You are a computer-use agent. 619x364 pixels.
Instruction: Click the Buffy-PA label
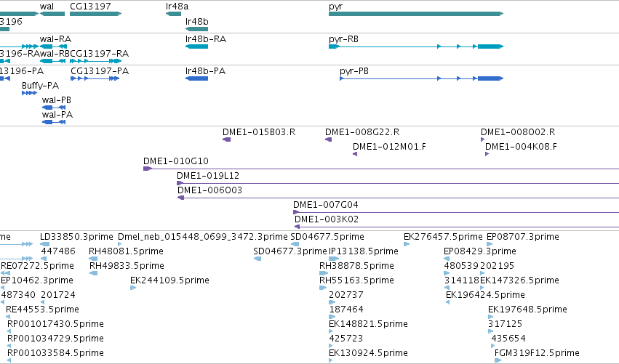point(40,86)
